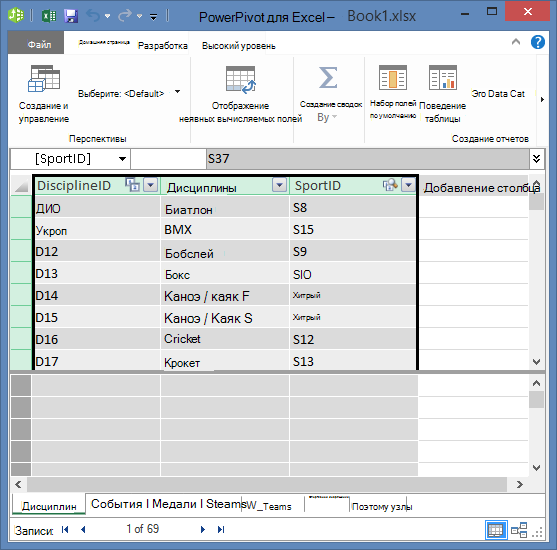Image resolution: width=557 pixels, height=550 pixels.
Task: Open the DisciplineID column filter
Action: tap(151, 185)
